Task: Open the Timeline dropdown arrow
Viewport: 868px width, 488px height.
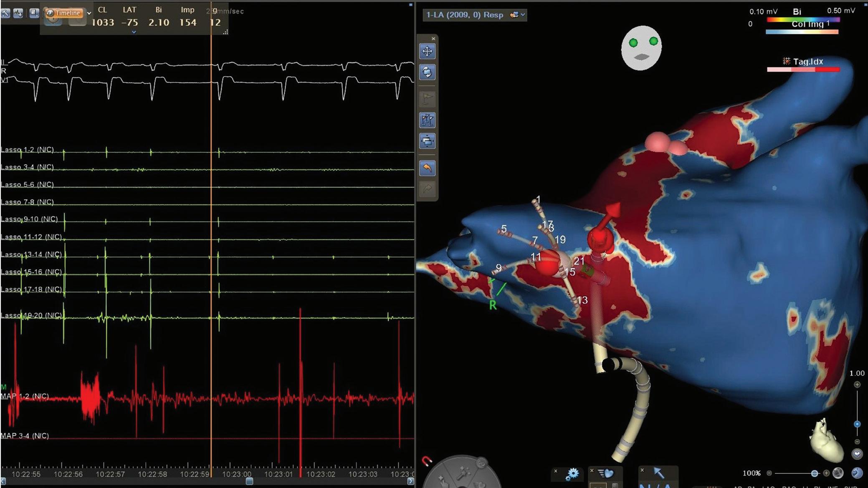Action: (89, 13)
